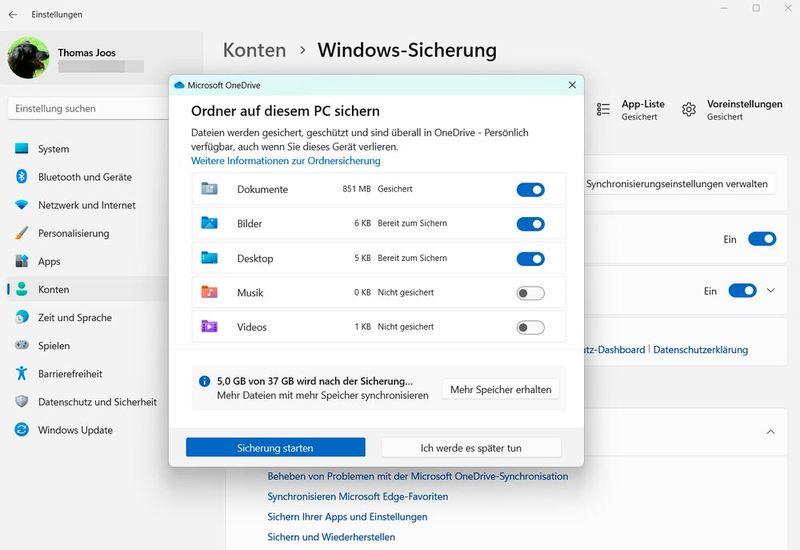Image resolution: width=800 pixels, height=550 pixels.
Task: Click the '851 MB' Dokumente size text
Action: pyautogui.click(x=357, y=189)
